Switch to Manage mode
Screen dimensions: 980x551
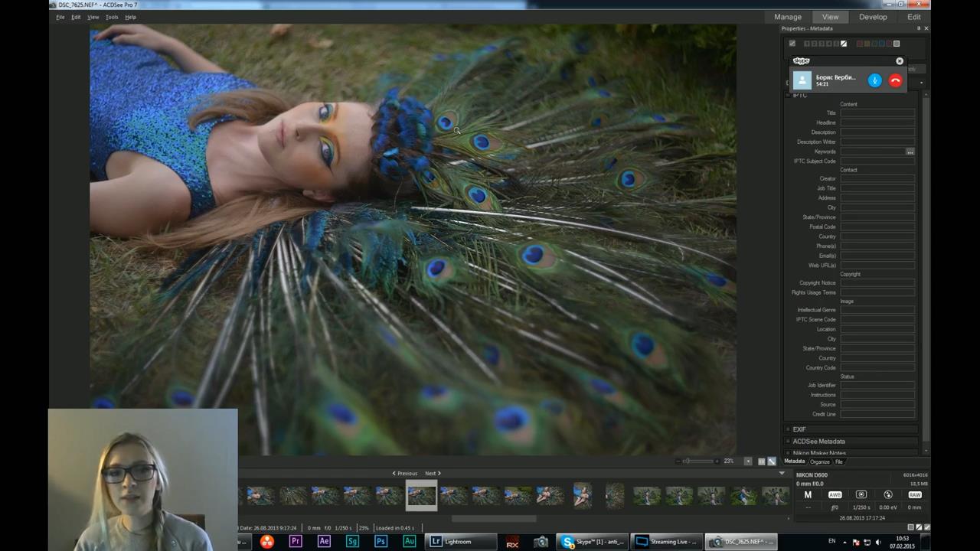pos(788,17)
